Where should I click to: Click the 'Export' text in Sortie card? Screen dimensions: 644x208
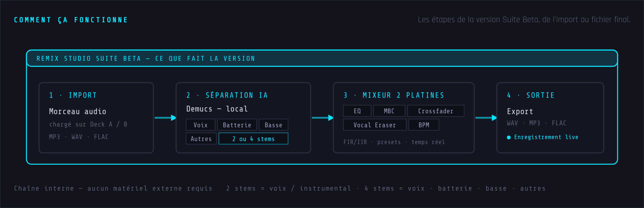pos(520,111)
